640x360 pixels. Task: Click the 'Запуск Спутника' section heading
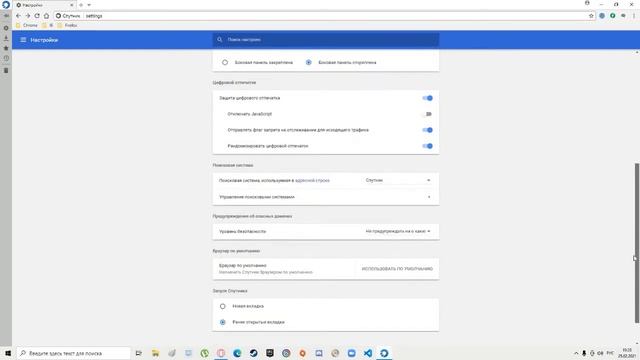[230, 291]
